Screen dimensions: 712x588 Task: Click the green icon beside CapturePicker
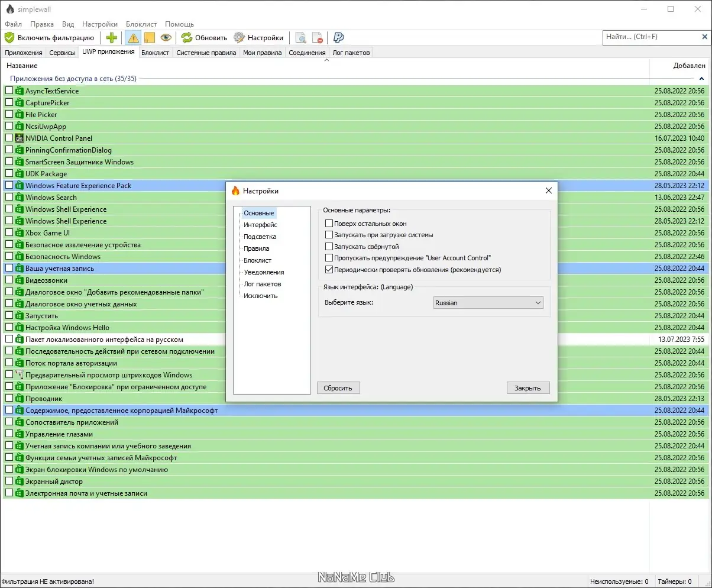pyautogui.click(x=19, y=102)
